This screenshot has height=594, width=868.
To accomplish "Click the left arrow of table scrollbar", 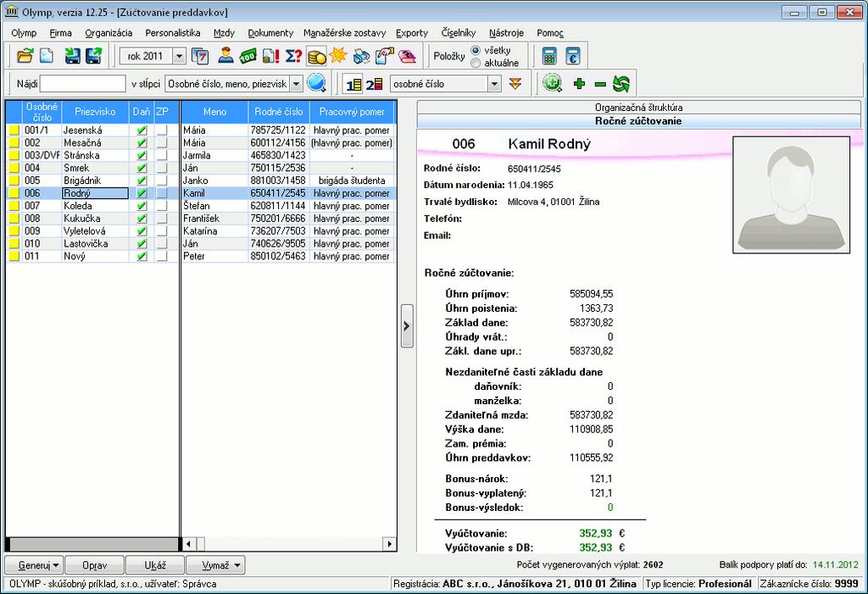I will [x=188, y=544].
